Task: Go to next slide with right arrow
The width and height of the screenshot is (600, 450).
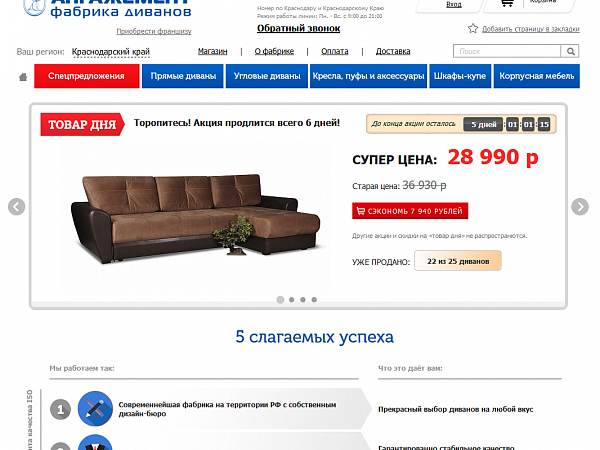Action: (x=580, y=207)
